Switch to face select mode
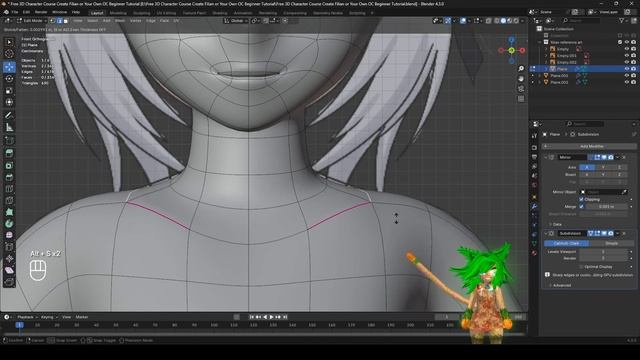The height and width of the screenshot is (360, 640). [65, 20]
